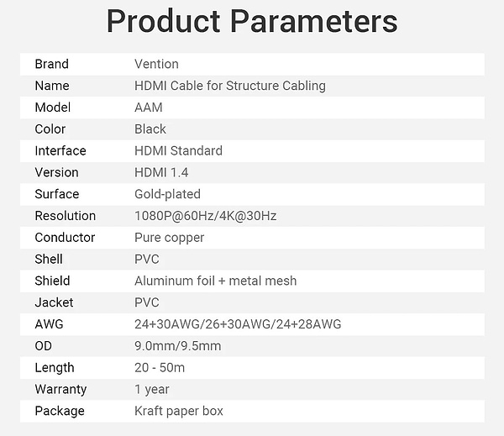Select the Pure copper conductor value
Image resolution: width=504 pixels, height=436 pixels.
pyautogui.click(x=169, y=238)
